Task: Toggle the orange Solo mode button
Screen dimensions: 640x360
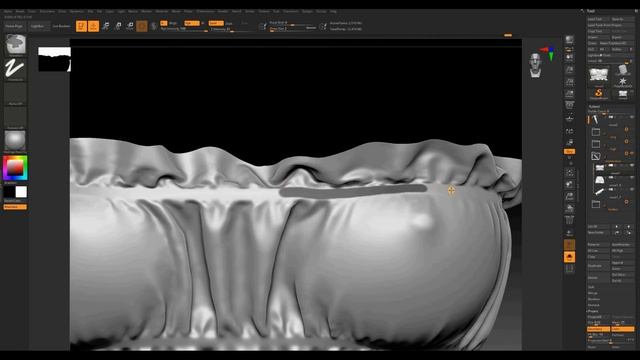Action: click(x=569, y=257)
